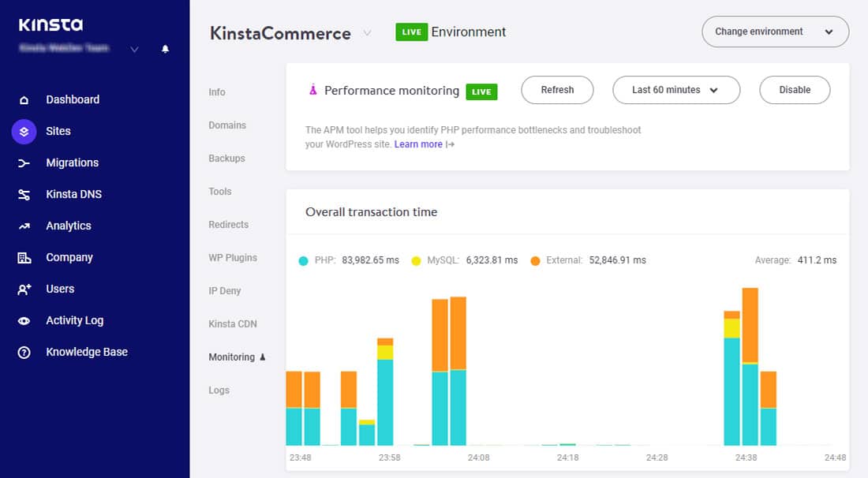This screenshot has height=478, width=868.
Task: Open the Change environment dropdown
Action: [x=775, y=32]
